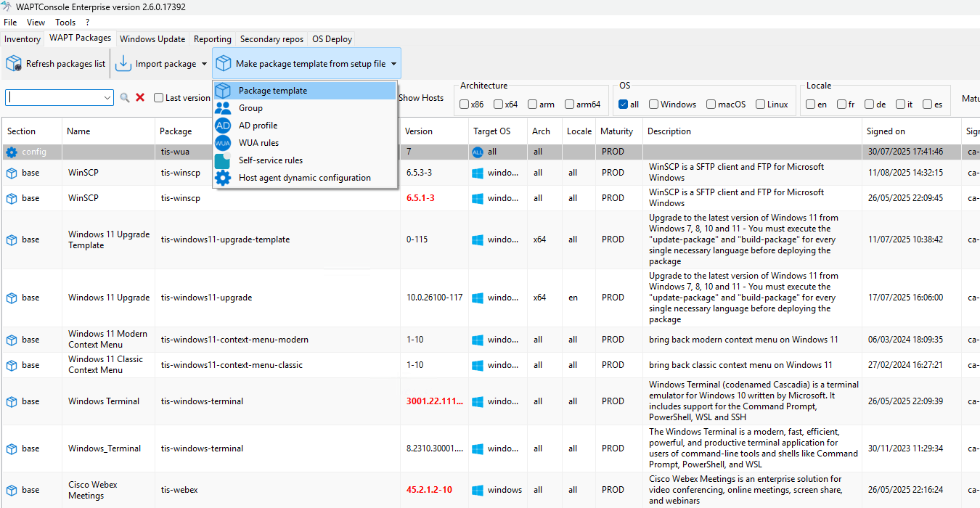This screenshot has width=980, height=508.
Task: Select the WUA rules icon entry
Action: [x=224, y=143]
